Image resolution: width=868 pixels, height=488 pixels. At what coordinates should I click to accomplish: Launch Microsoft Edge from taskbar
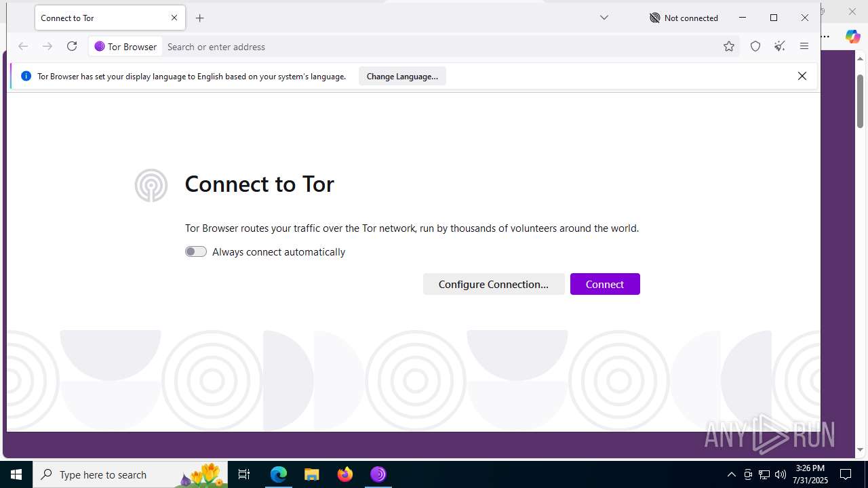pos(279,474)
